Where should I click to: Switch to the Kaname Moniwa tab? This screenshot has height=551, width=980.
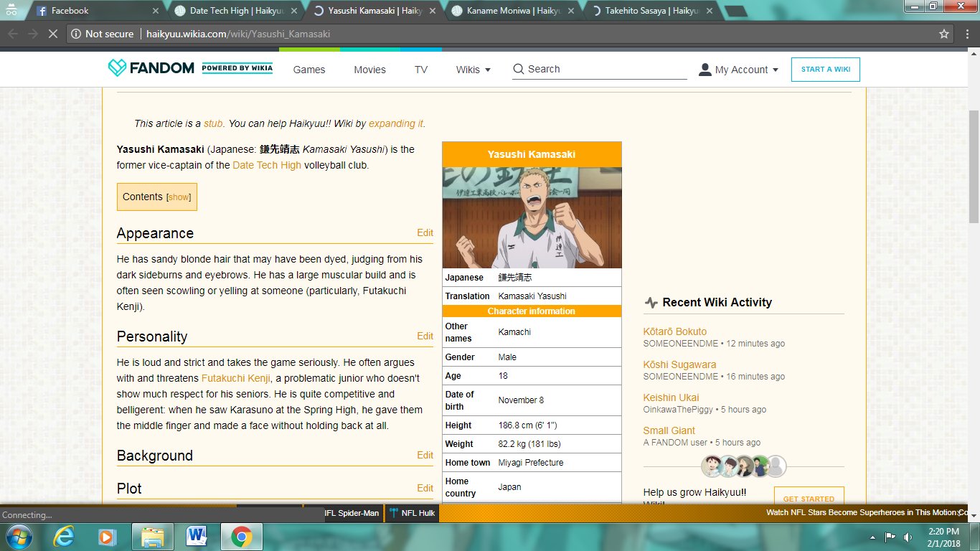tap(512, 11)
